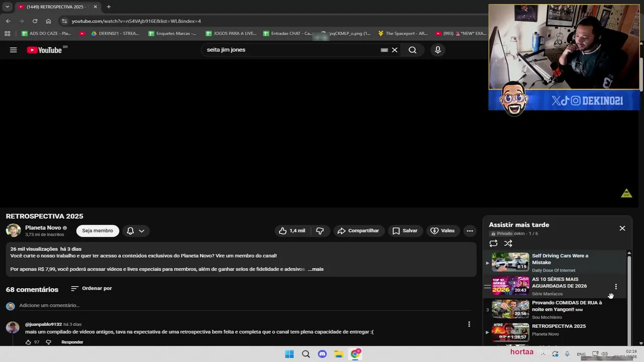Reload the current page
The width and height of the screenshot is (644, 362).
click(35, 21)
